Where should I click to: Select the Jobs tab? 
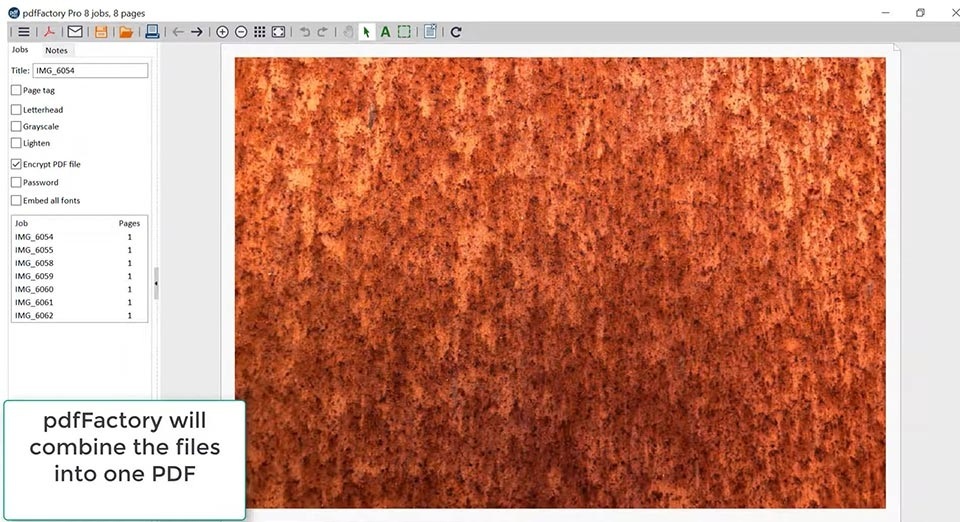[x=20, y=50]
